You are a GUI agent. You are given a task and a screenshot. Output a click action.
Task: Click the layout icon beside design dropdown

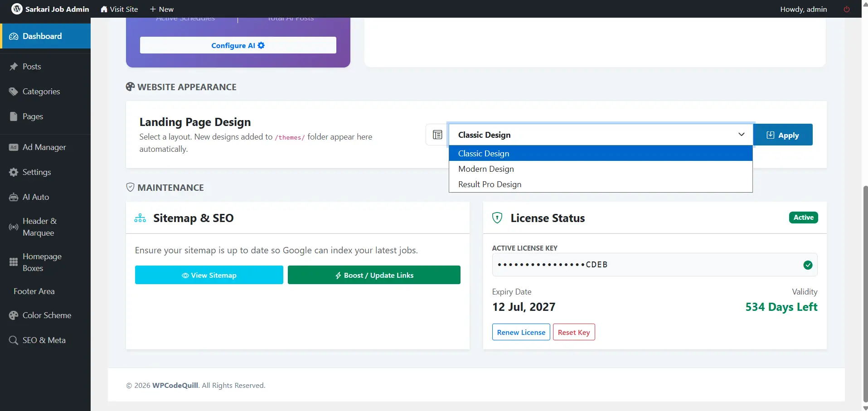pyautogui.click(x=437, y=135)
